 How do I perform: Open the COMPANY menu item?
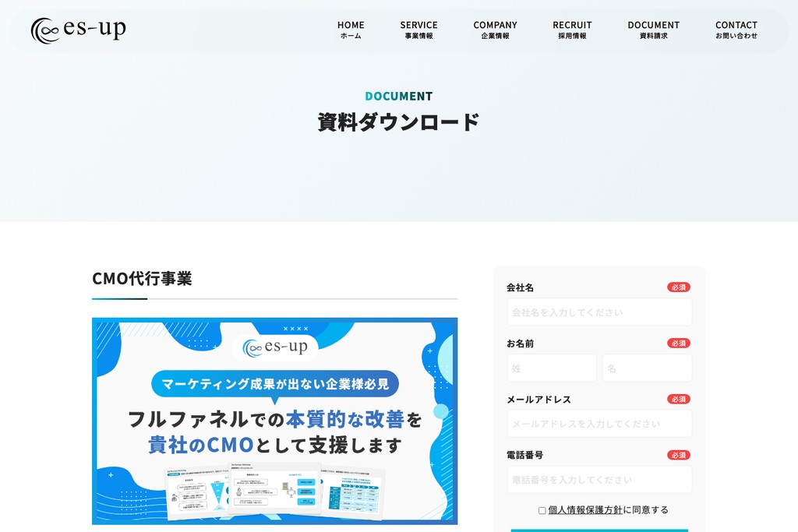pyautogui.click(x=495, y=30)
